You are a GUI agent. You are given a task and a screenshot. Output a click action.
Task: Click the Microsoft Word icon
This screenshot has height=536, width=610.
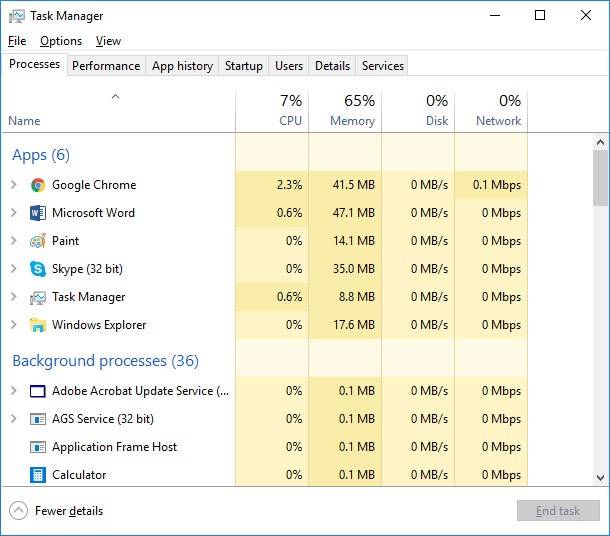[x=38, y=213]
